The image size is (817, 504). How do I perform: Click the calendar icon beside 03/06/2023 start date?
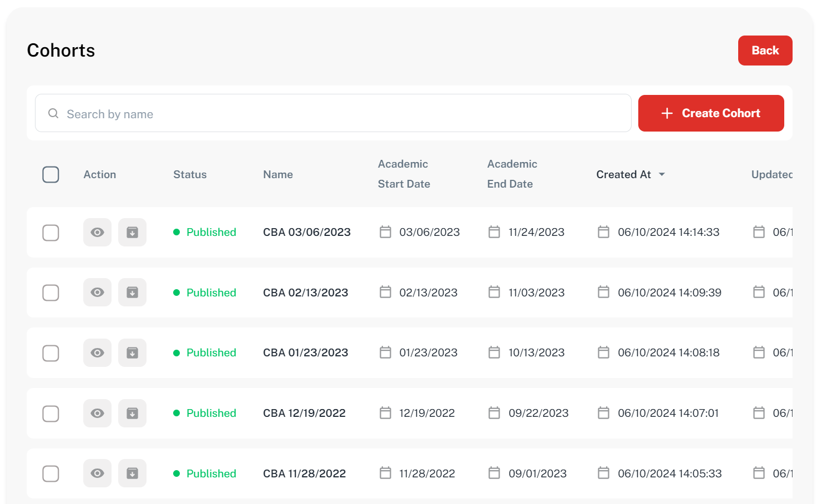(x=385, y=232)
